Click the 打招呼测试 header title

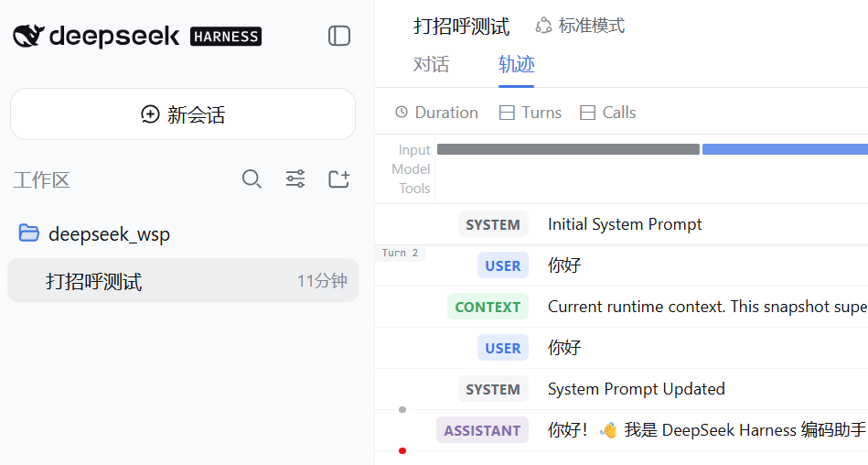461,26
